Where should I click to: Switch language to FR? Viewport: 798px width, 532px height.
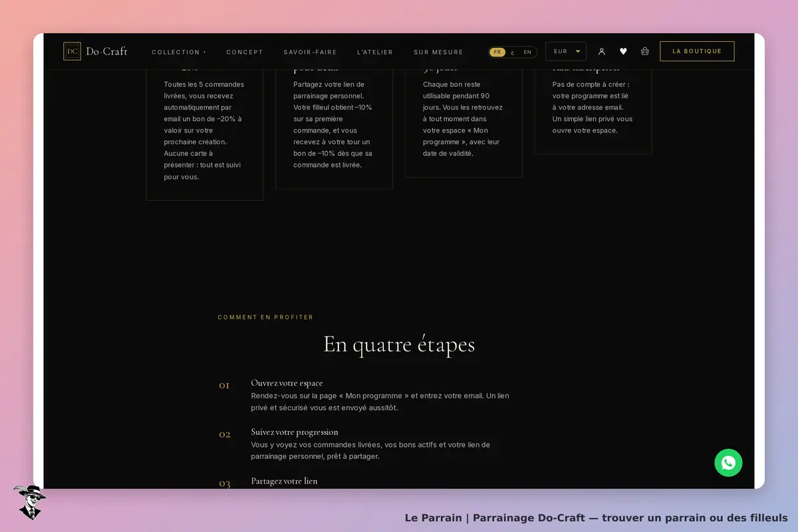497,52
